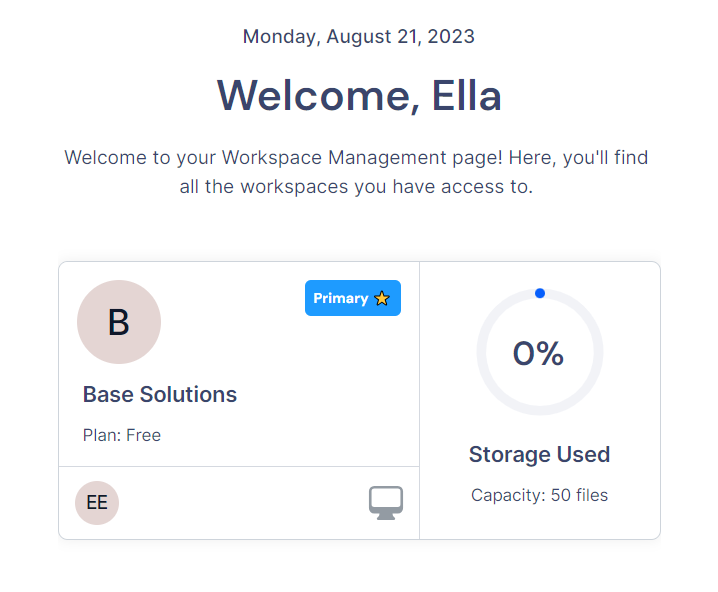Click the Workspace Management description line

pyautogui.click(x=356, y=158)
